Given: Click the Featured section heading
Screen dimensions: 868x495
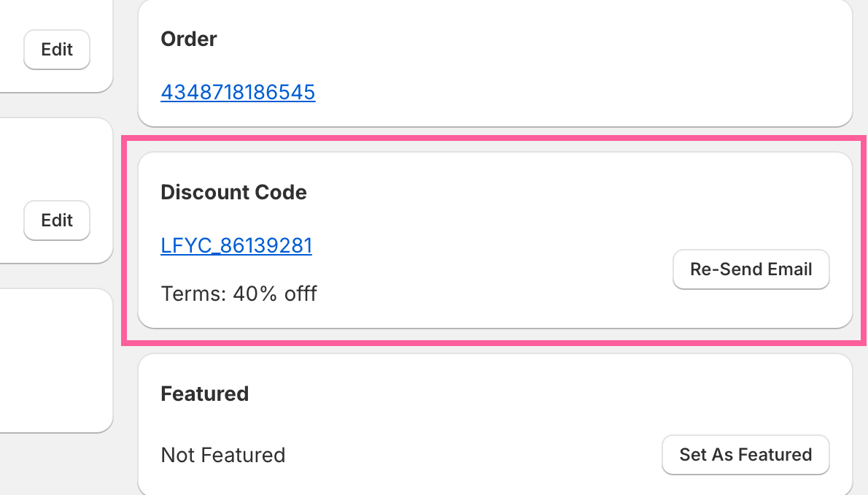Looking at the screenshot, I should 204,394.
